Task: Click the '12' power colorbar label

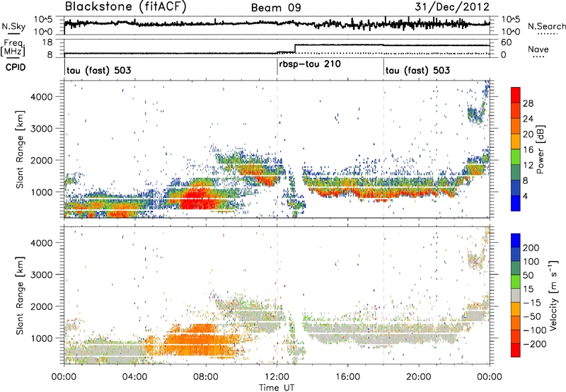Action: (x=528, y=166)
